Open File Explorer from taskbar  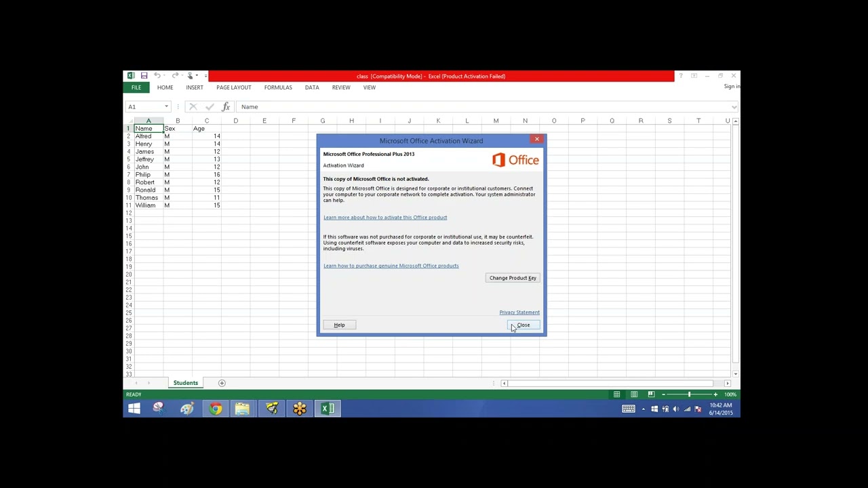click(x=243, y=409)
